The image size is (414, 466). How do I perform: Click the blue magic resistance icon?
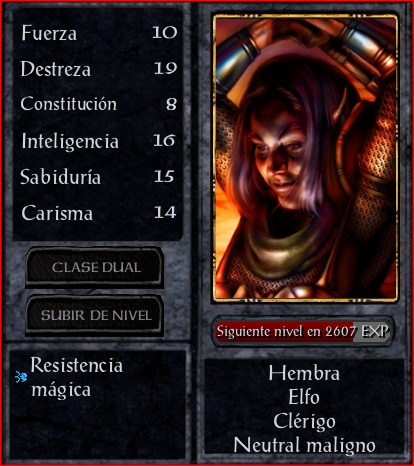(21, 377)
